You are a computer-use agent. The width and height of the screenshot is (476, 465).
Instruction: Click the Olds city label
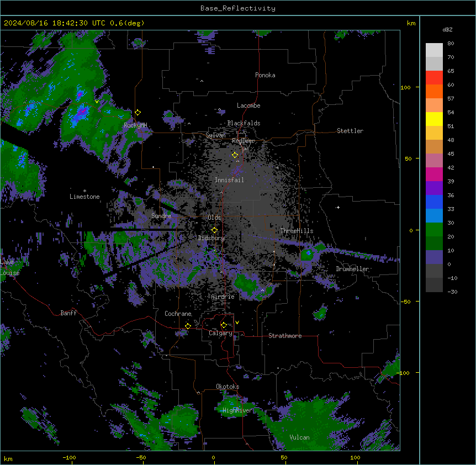click(214, 218)
